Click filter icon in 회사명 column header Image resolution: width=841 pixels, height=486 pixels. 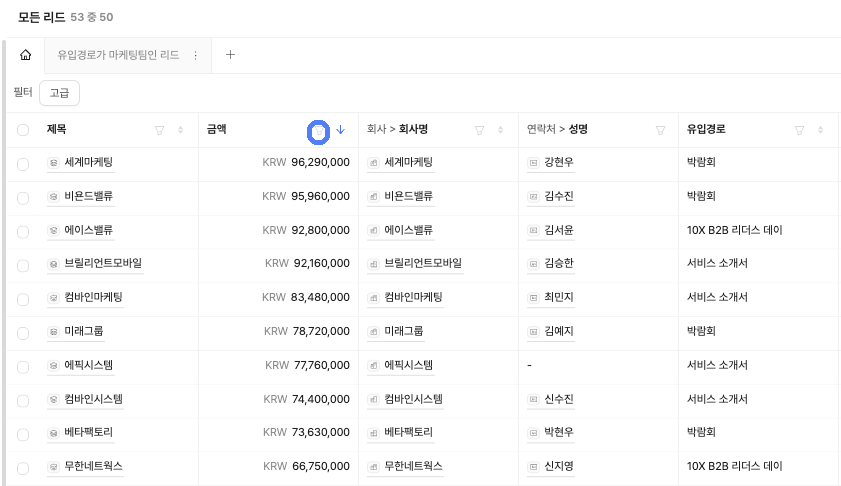(x=479, y=130)
